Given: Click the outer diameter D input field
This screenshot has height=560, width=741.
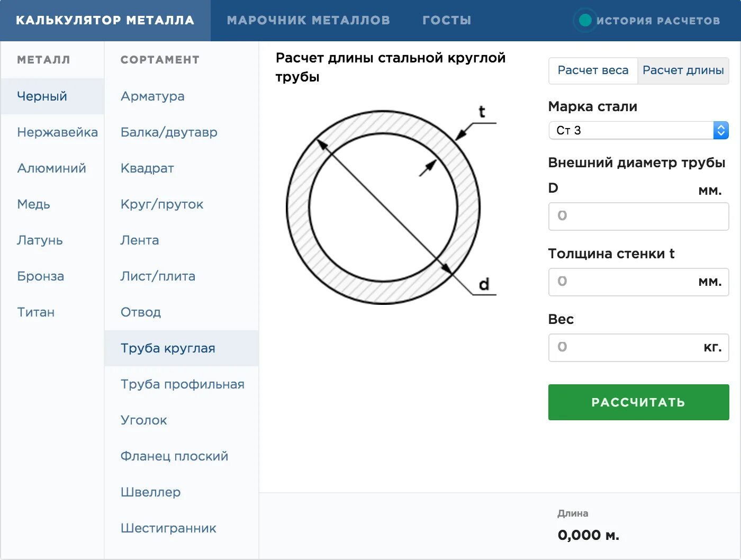Looking at the screenshot, I should tap(638, 216).
